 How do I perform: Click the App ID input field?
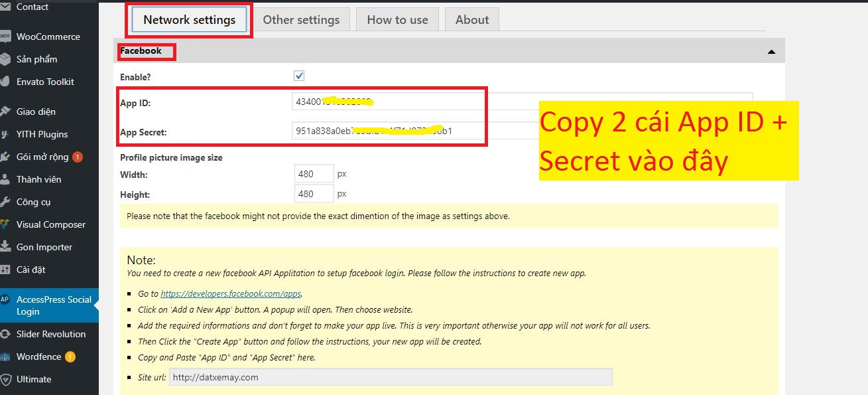(x=522, y=102)
